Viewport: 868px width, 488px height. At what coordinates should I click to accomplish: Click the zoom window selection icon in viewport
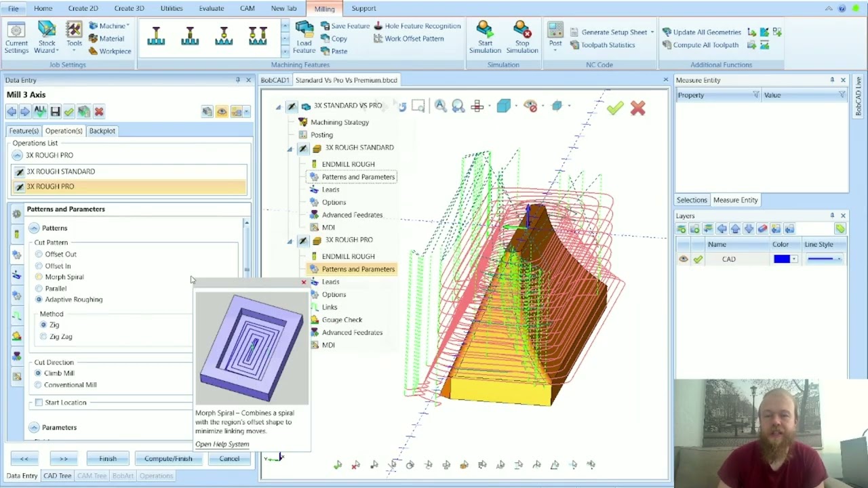(x=418, y=106)
